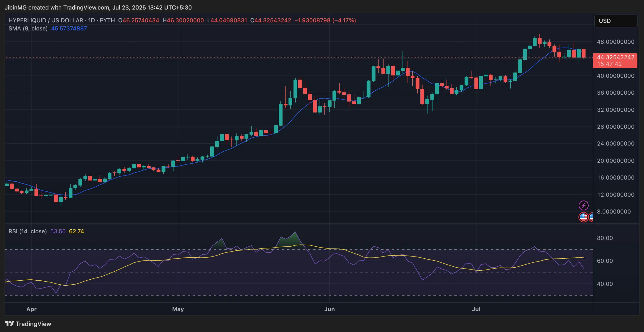This screenshot has height=332, width=644.
Task: Select the RSI (14, close) indicator label
Action: 28,231
